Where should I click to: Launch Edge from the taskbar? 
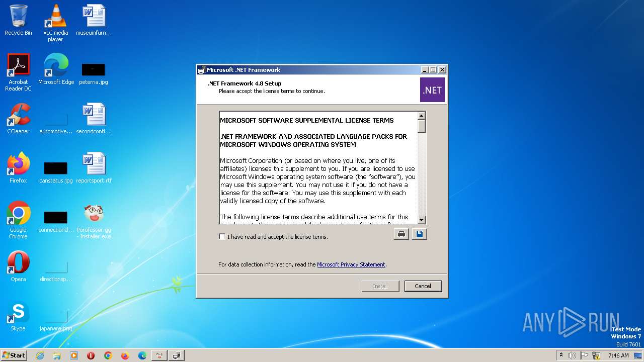pos(142,355)
